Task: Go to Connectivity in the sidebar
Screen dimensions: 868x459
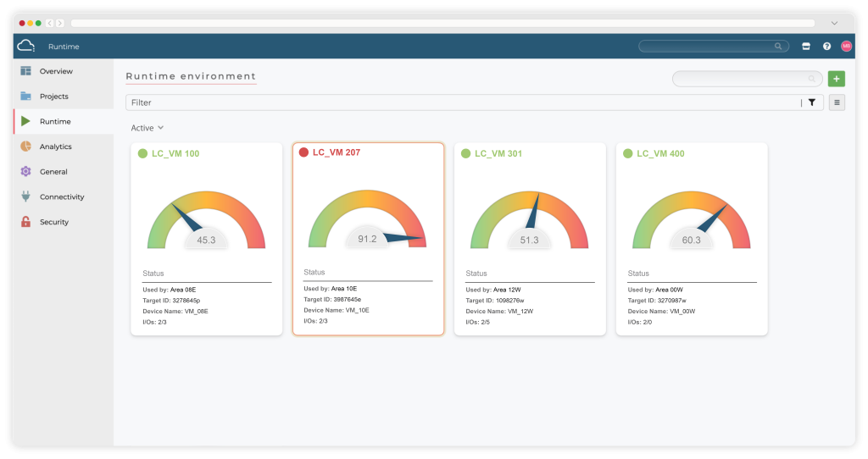Action: coord(62,196)
